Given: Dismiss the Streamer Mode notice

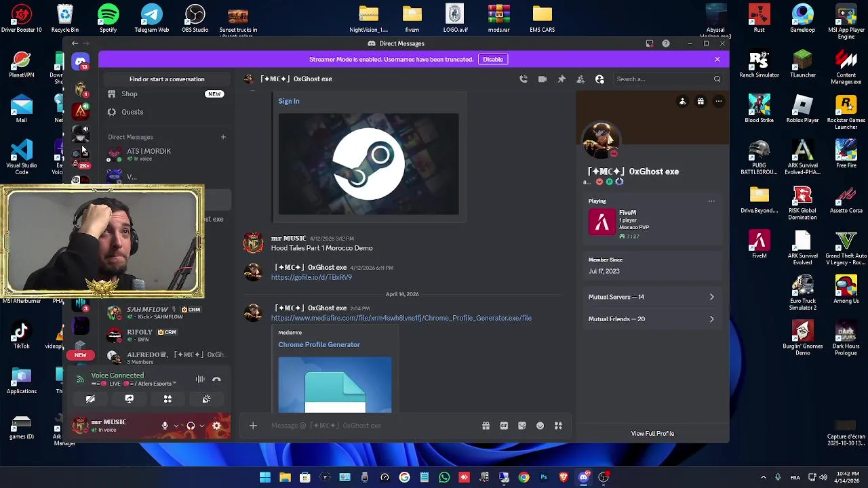Looking at the screenshot, I should [717, 60].
